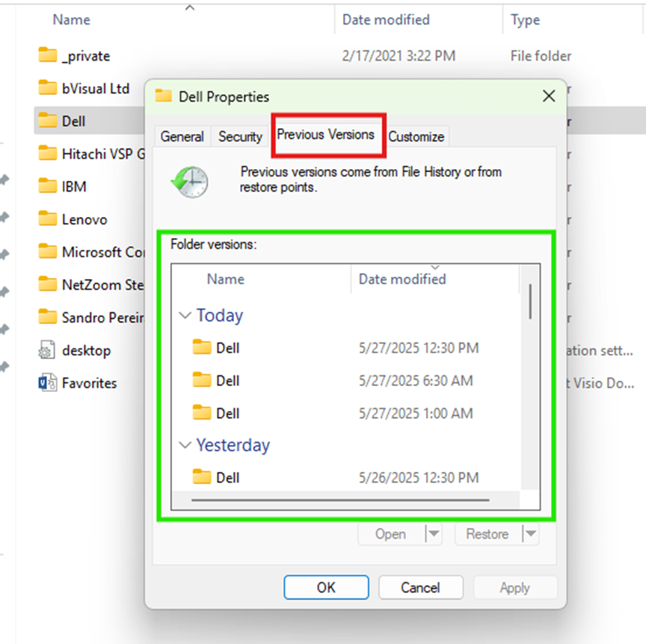This screenshot has height=644, width=646.
Task: Click the 2/17/2021 3:22 PM date
Action: tap(399, 55)
